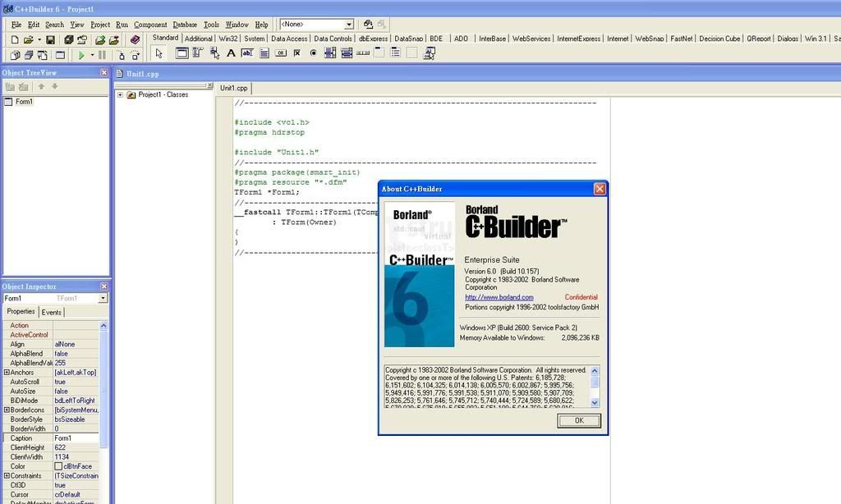Select the RadioButton component icon

click(x=313, y=53)
